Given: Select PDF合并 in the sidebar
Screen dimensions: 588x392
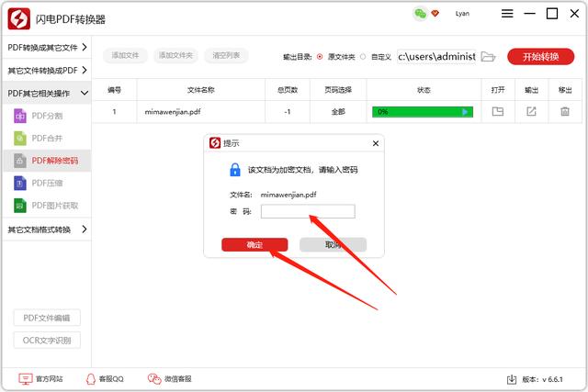Looking at the screenshot, I should pos(48,139).
